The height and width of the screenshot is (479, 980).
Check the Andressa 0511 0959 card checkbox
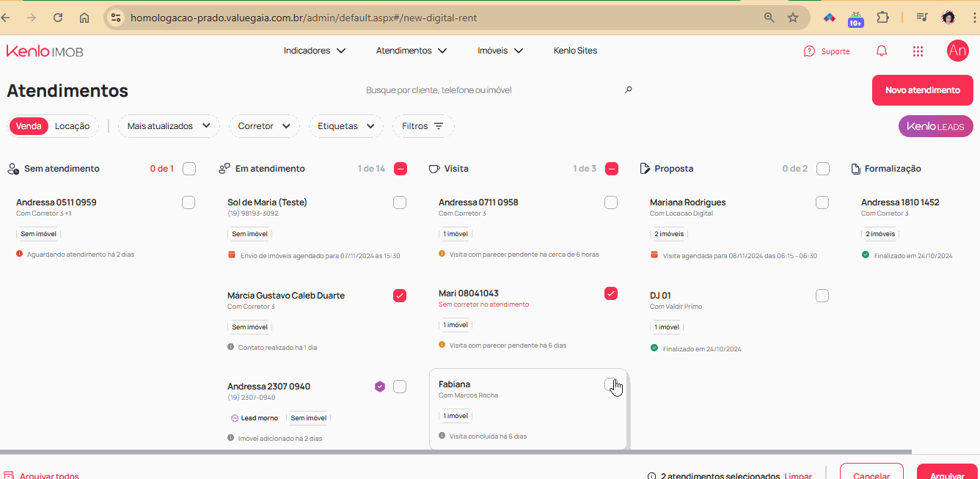(x=189, y=202)
